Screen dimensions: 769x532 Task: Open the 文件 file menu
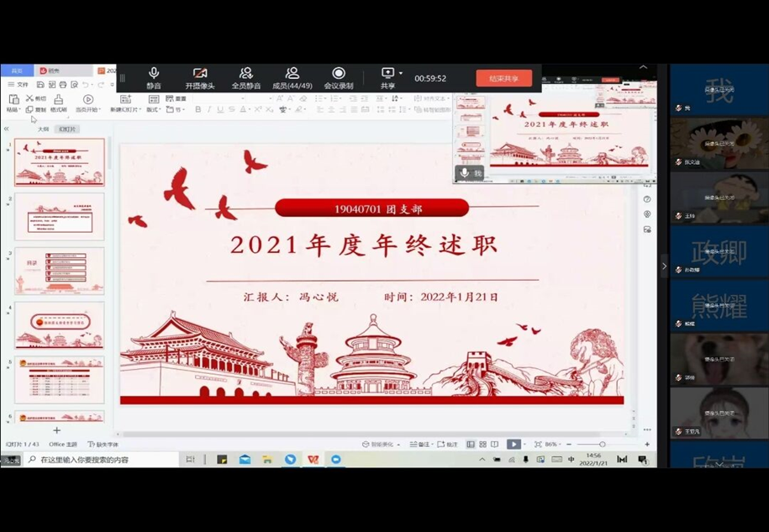tap(18, 84)
